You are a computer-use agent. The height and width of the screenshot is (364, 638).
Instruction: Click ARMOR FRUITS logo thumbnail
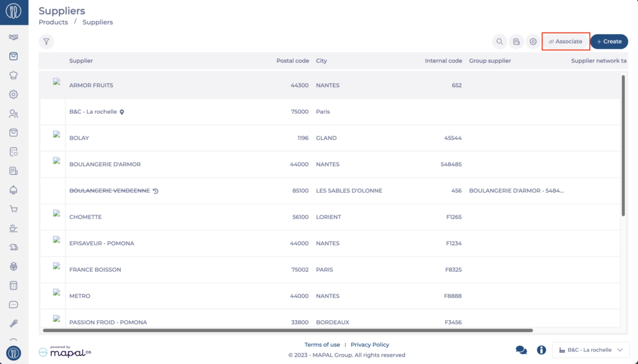[57, 82]
